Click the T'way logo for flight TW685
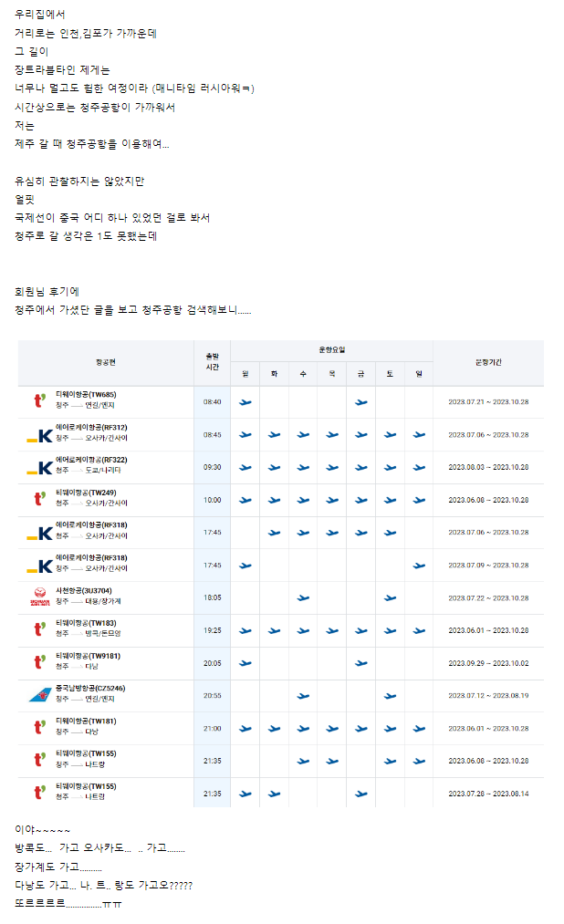 [x=39, y=401]
